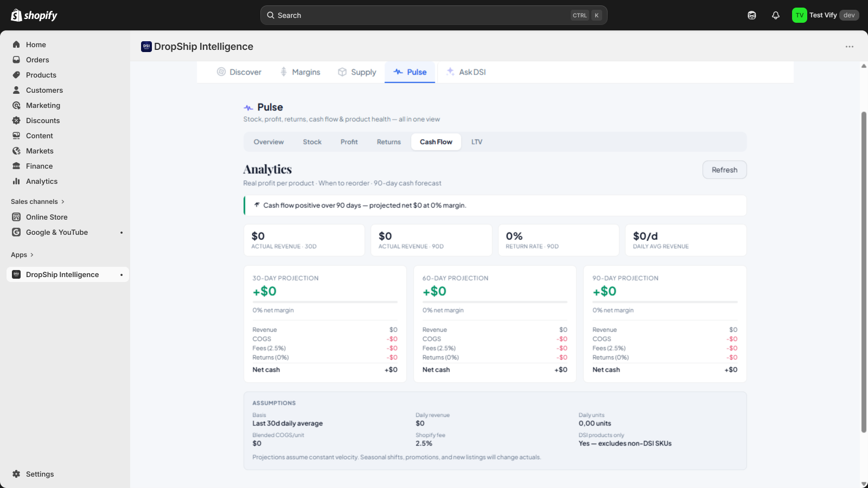Click the "RETURN RATE · 90D" label
The width and height of the screenshot is (868, 488).
pyautogui.click(x=532, y=247)
